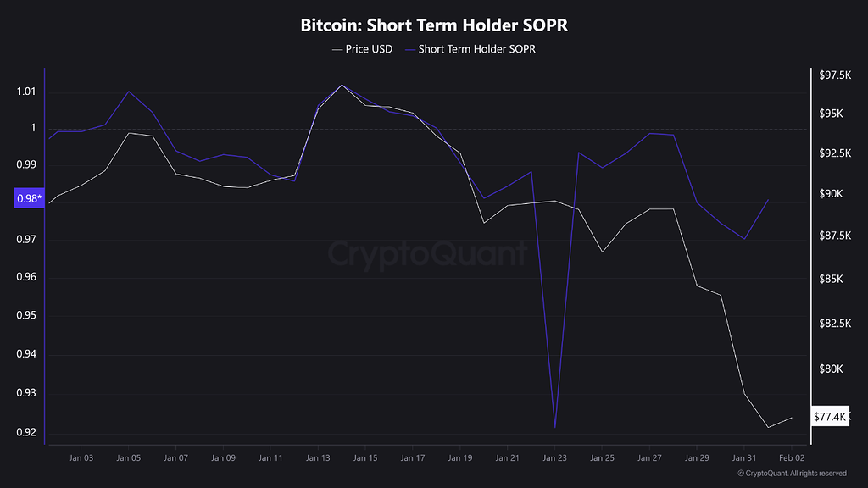Viewport: 868px width, 488px height.
Task: Open the CryptoQuant All rights reserved link
Action: 792,474
